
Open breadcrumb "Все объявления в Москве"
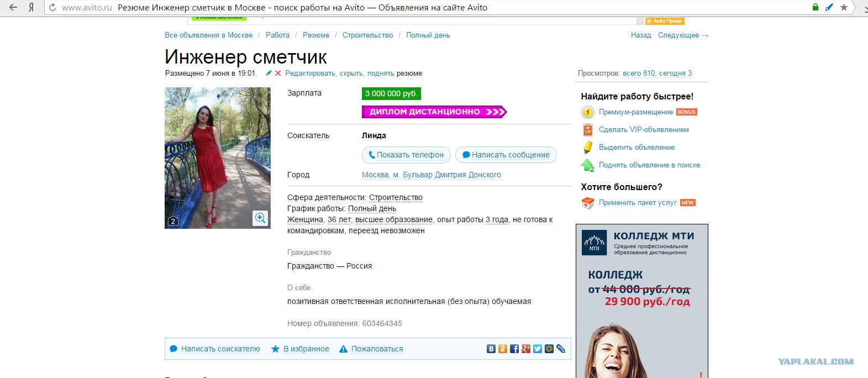click(208, 35)
